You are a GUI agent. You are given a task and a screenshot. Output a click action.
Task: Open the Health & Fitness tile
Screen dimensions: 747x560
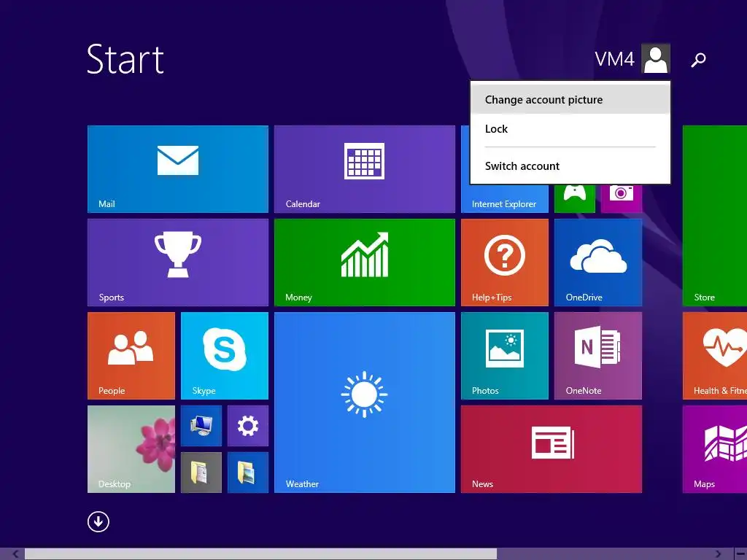(715, 356)
